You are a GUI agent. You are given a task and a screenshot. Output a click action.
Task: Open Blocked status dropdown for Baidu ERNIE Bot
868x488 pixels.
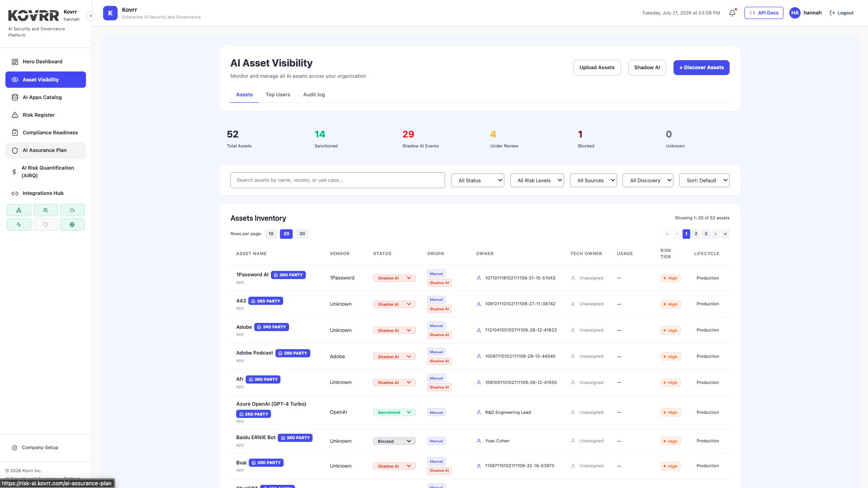click(x=394, y=441)
